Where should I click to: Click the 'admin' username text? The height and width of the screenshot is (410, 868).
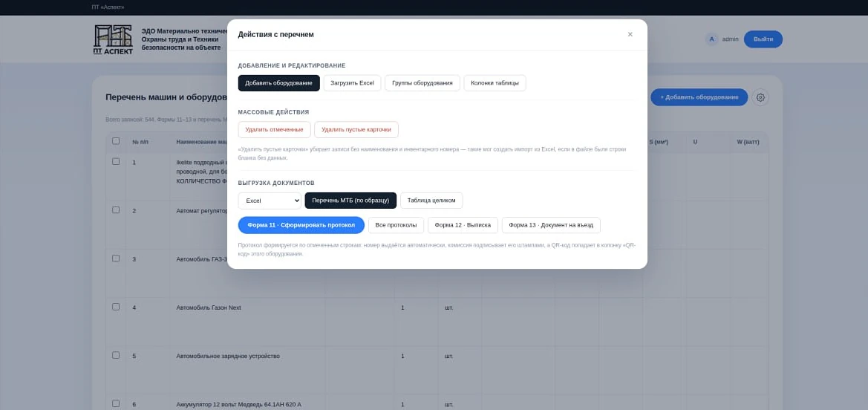click(x=730, y=39)
